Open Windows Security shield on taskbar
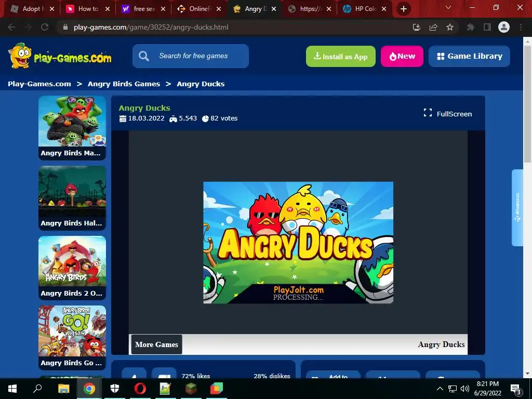The width and height of the screenshot is (532, 399). 115,389
